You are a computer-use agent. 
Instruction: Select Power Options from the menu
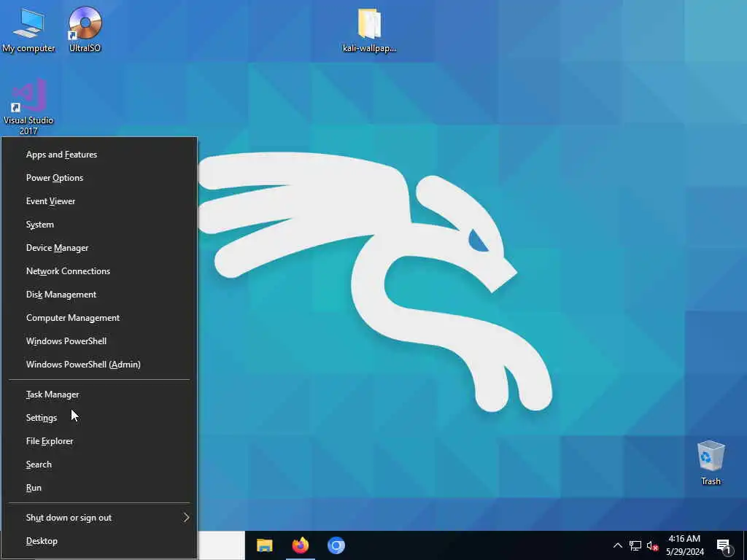[99, 178]
